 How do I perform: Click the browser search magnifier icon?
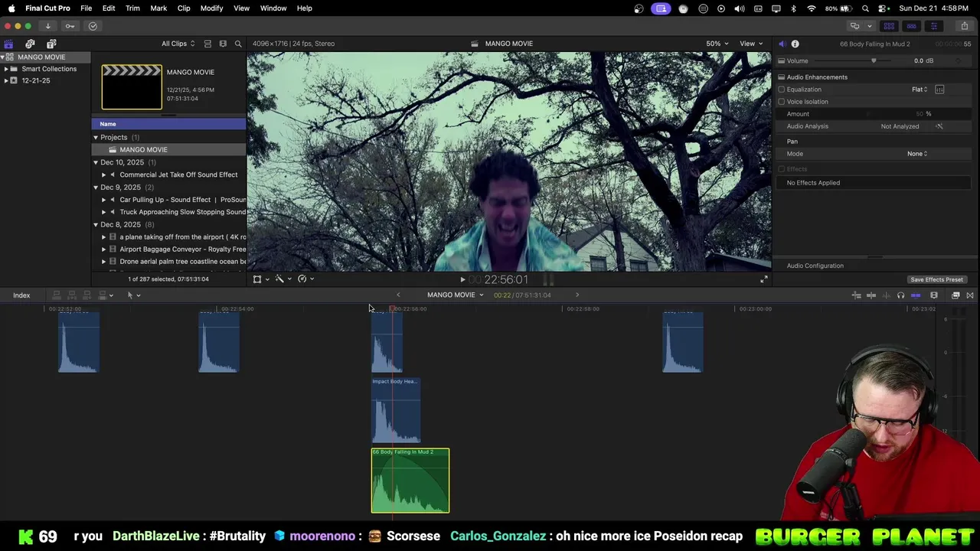[238, 44]
